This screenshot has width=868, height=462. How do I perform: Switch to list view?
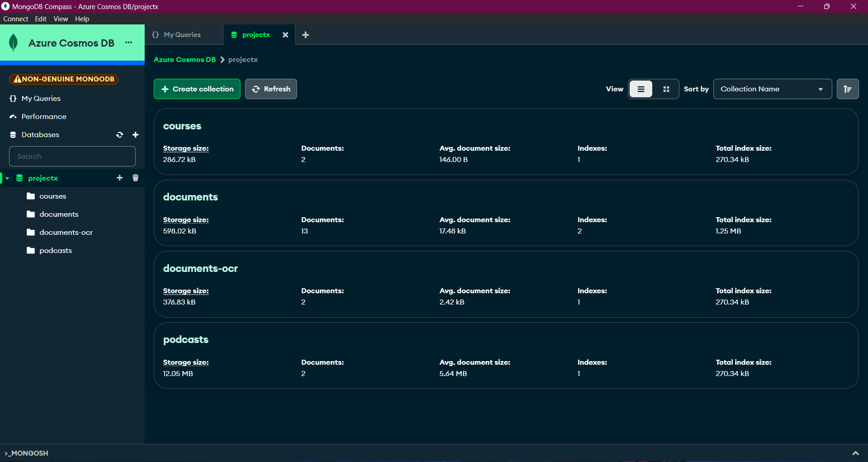tap(641, 89)
